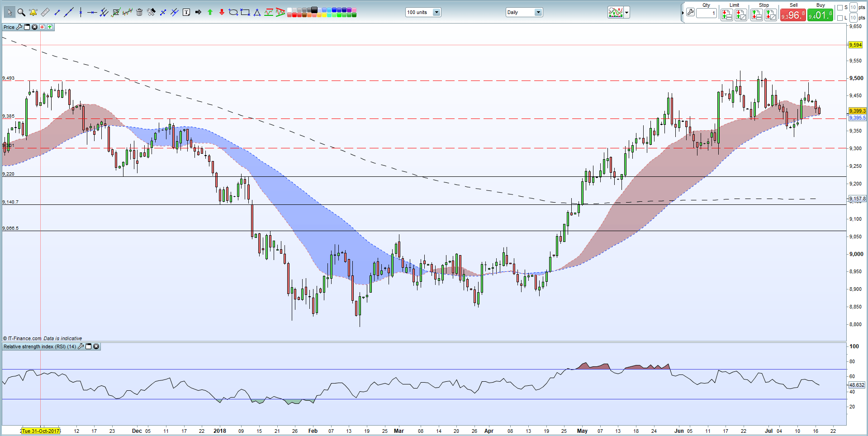Click the second Stop order button
This screenshot has width=868, height=436.
tap(771, 15)
